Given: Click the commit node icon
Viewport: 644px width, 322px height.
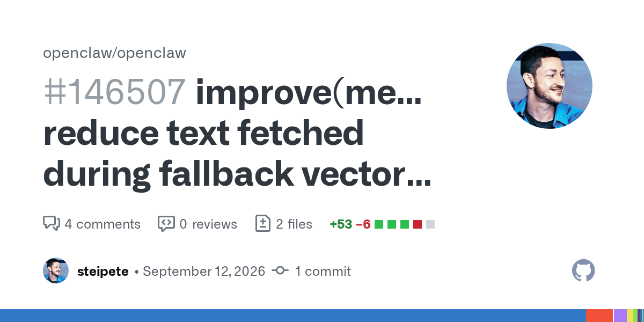Looking at the screenshot, I should point(280,271).
